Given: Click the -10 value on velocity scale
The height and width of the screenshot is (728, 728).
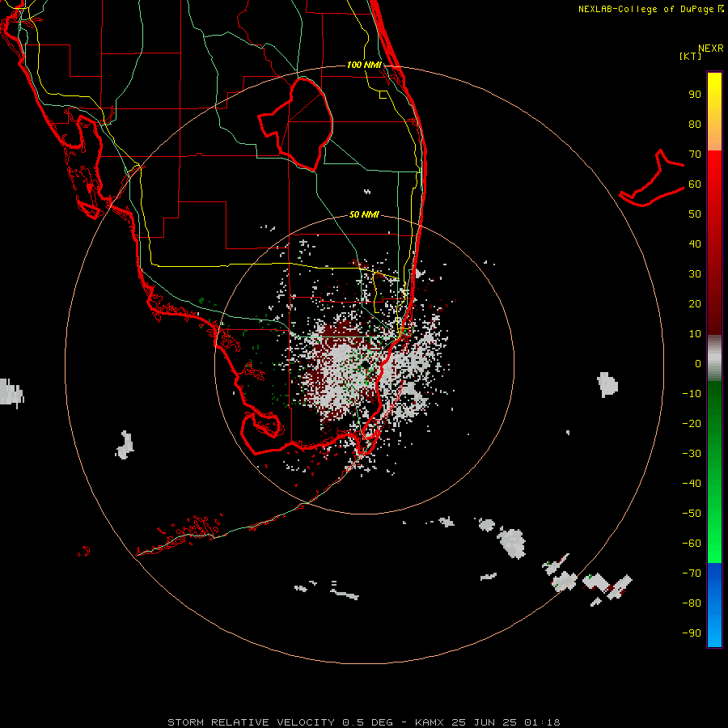Looking at the screenshot, I should (x=692, y=394).
